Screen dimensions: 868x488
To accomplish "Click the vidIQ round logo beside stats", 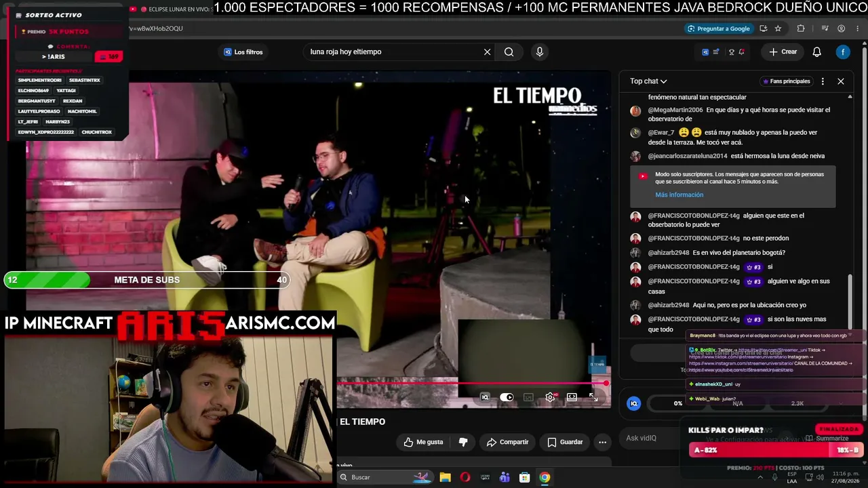I will (634, 403).
